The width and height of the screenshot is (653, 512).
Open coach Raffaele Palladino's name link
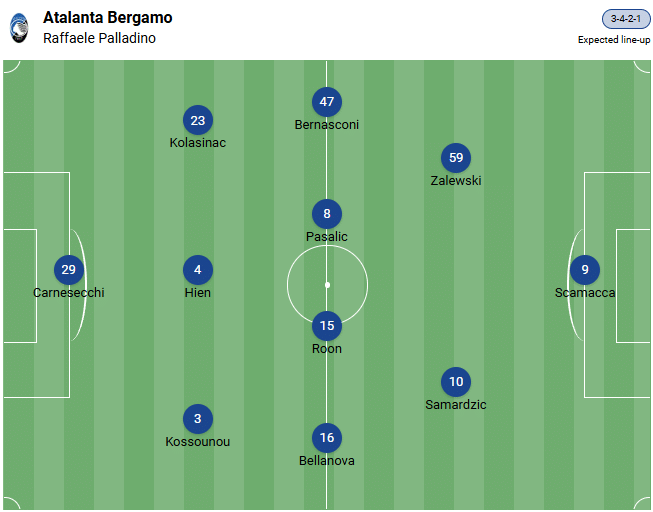pos(99,38)
